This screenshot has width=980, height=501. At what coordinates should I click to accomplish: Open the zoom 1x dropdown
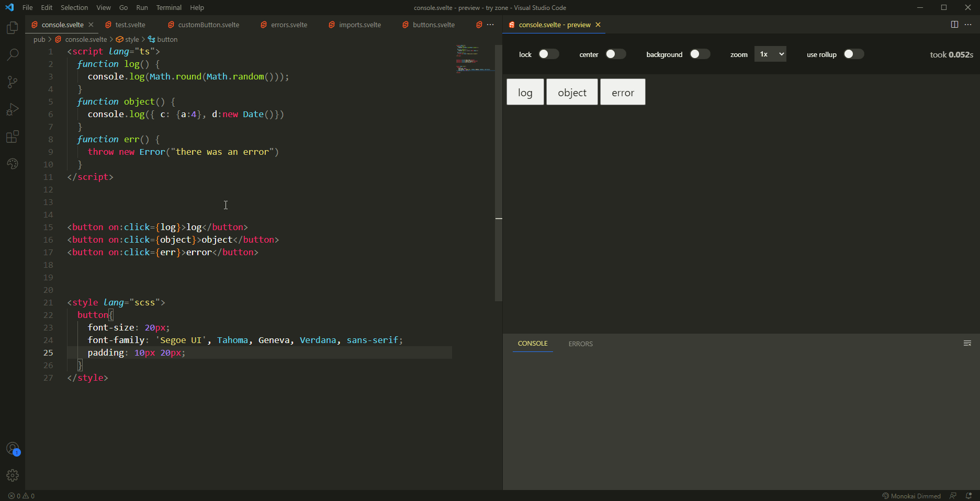(x=770, y=54)
